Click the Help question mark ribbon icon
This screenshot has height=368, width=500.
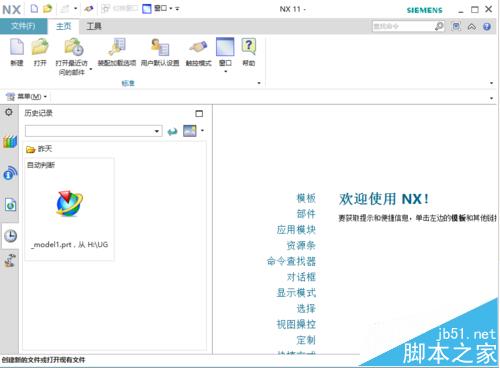(249, 46)
